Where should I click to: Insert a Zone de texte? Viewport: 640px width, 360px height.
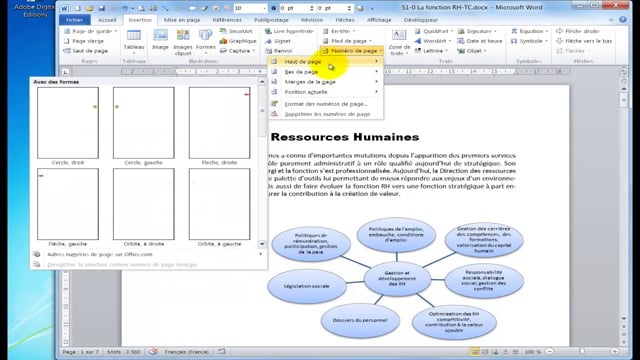[399, 42]
